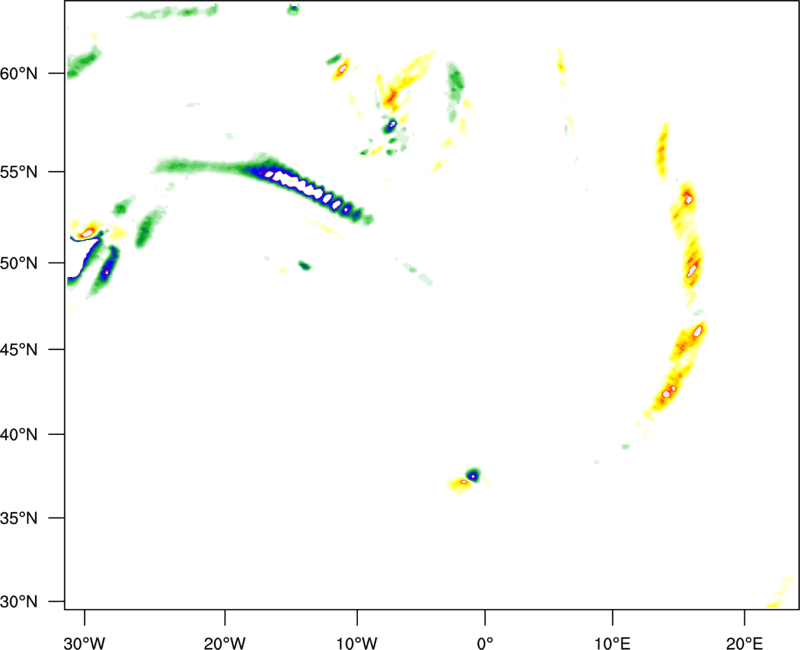The image size is (800, 650).
Task: Click the 10°E longitude label
Action: point(612,643)
